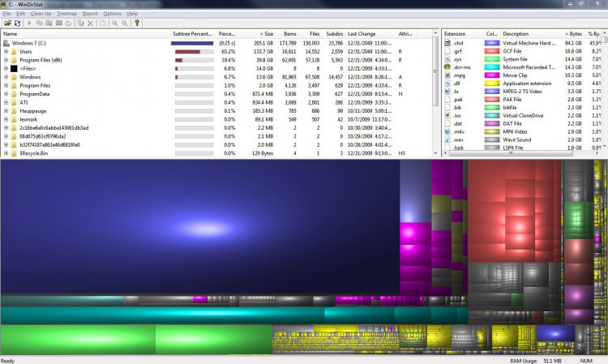Expand the Program Files tree node
The width and height of the screenshot is (608, 364).
(x=6, y=86)
